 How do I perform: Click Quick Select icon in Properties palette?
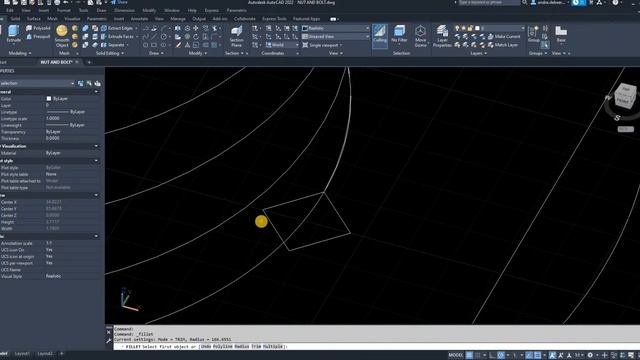tap(98, 83)
